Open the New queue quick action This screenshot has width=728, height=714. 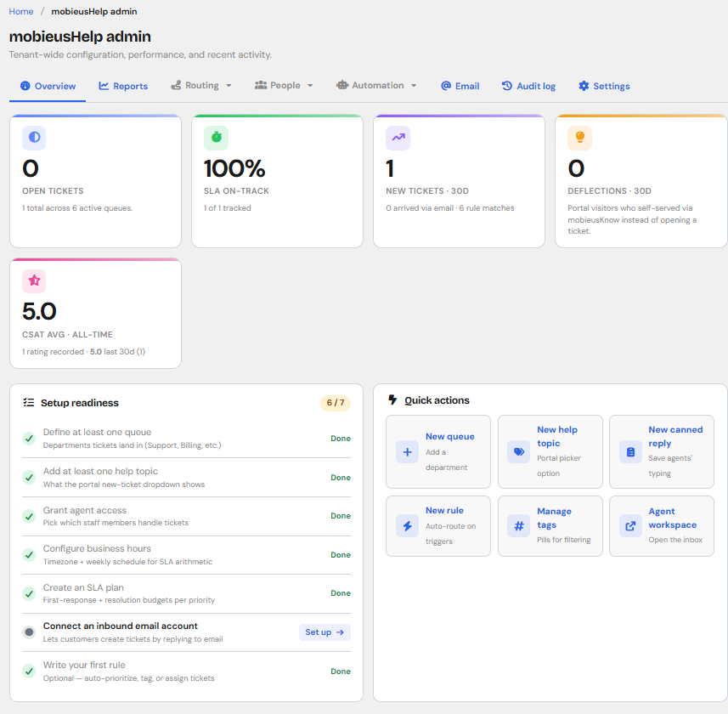point(437,452)
